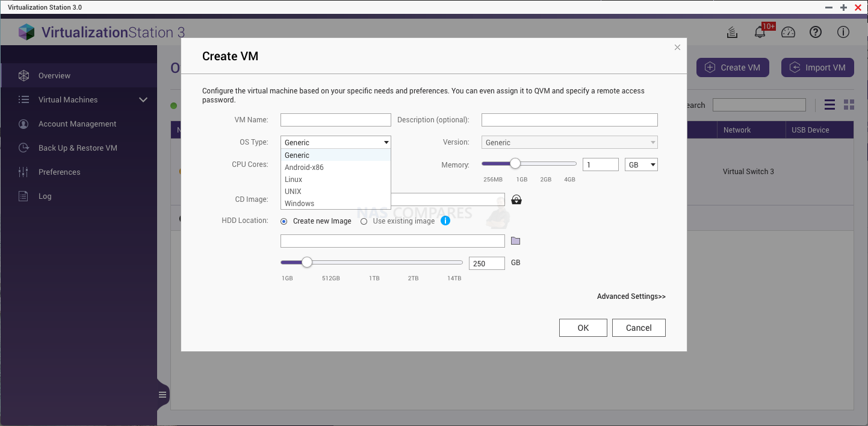This screenshot has width=868, height=426.
Task: Click the Virtual Switch 3 network cell
Action: pos(748,172)
